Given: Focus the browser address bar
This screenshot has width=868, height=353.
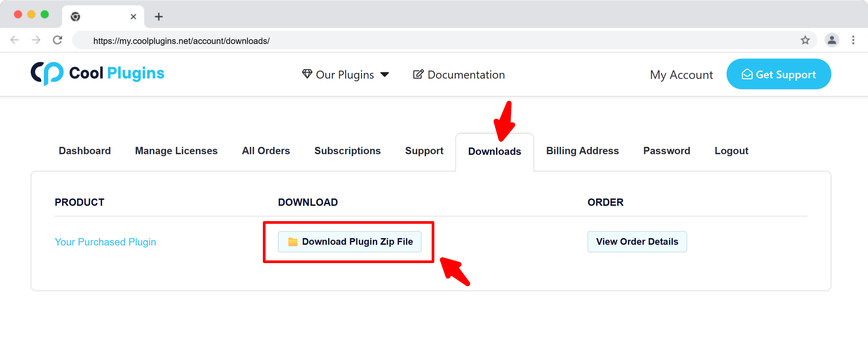Looking at the screenshot, I should [404, 41].
